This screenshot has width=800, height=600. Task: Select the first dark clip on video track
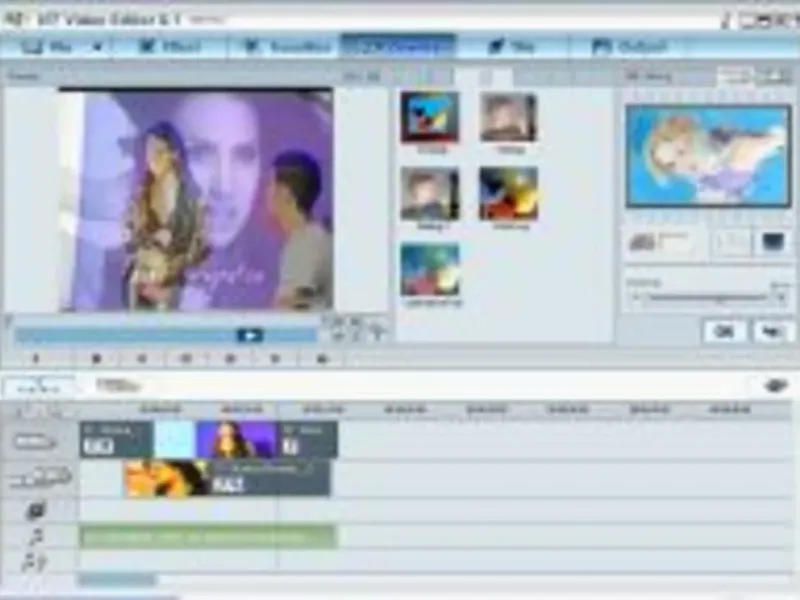[x=116, y=440]
